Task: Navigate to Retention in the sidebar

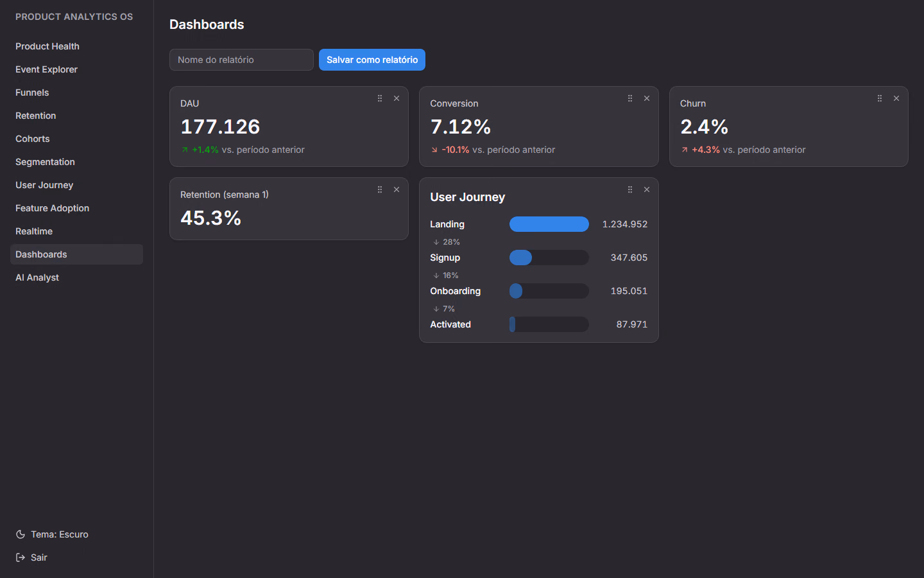Action: click(x=76, y=116)
